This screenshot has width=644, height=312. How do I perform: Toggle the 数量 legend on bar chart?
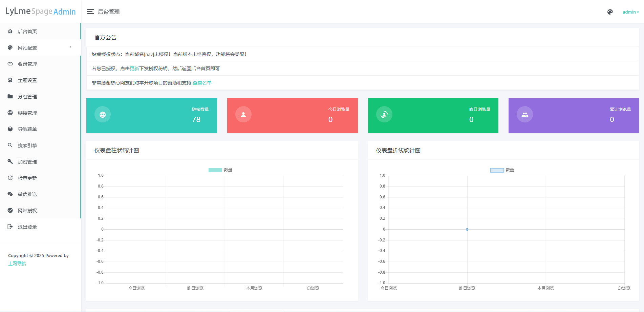[x=220, y=170]
